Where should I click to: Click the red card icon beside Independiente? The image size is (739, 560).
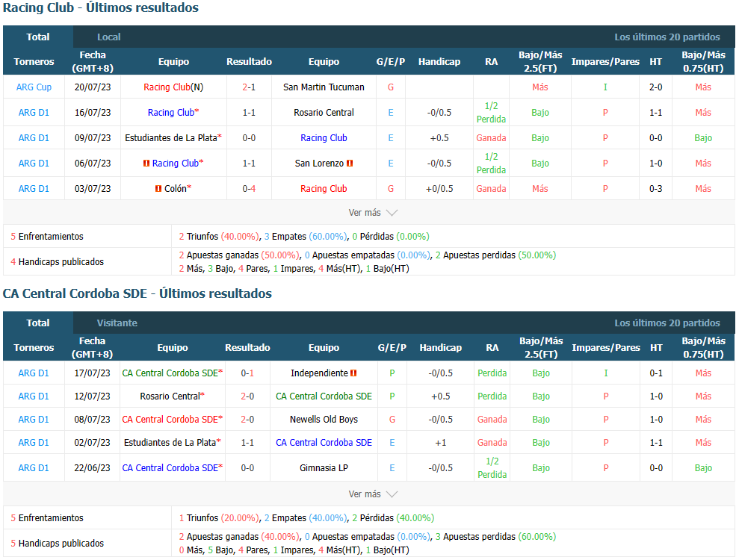point(353,373)
